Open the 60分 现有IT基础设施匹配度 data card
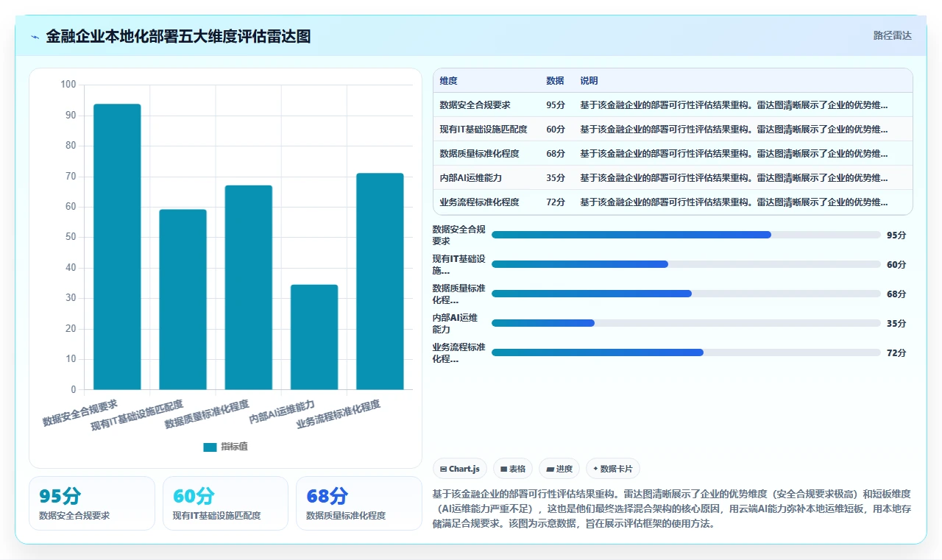Viewport: 942px width, 560px height. tap(225, 503)
